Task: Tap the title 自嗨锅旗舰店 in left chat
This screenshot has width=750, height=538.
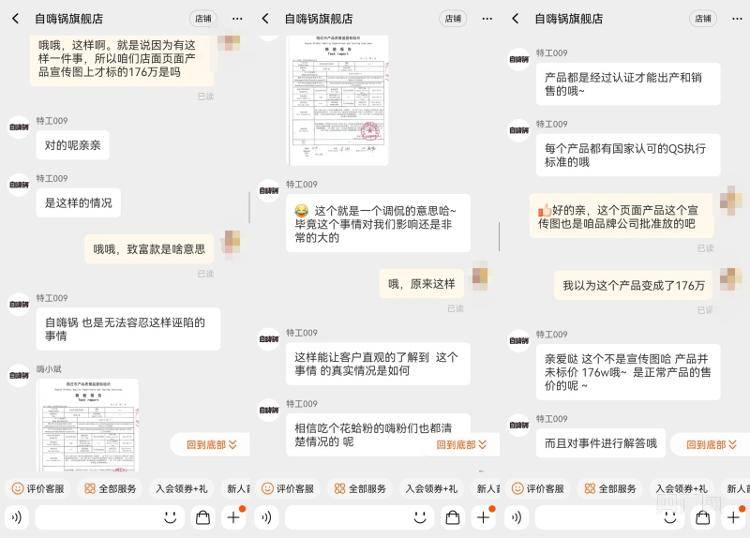Action: 69,19
